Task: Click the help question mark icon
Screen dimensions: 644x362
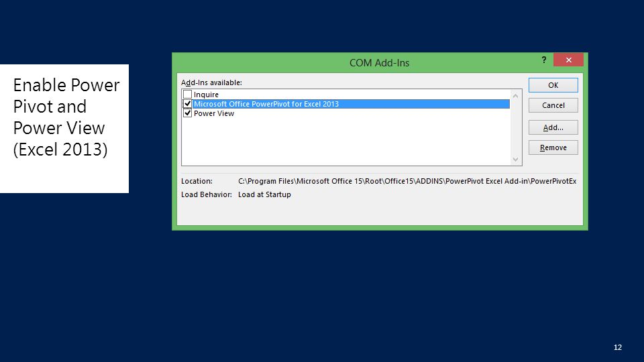Action: coord(544,60)
